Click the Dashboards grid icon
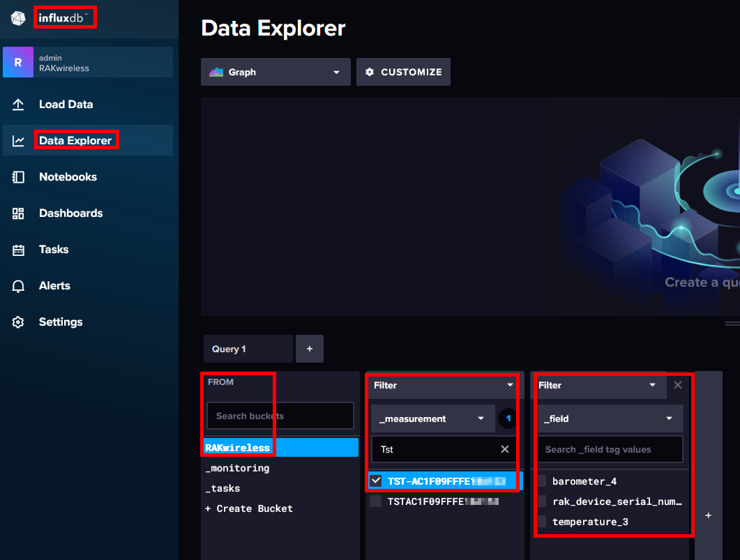 pyautogui.click(x=18, y=213)
